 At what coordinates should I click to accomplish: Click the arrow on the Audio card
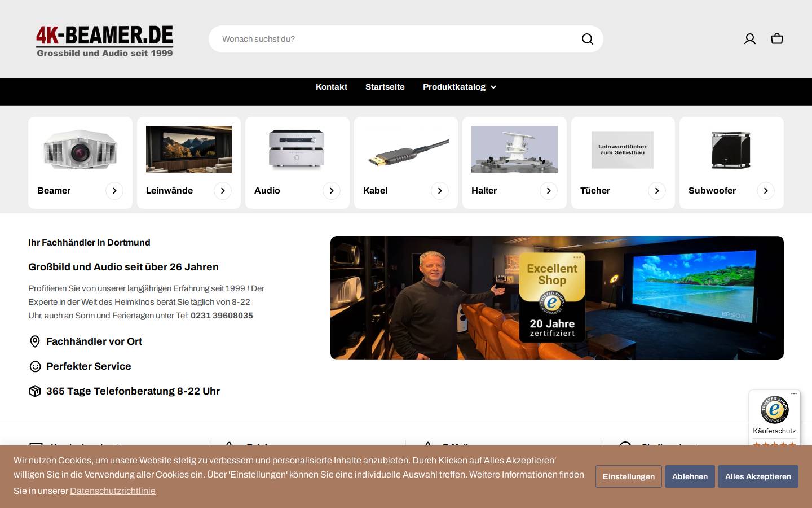[x=332, y=191]
